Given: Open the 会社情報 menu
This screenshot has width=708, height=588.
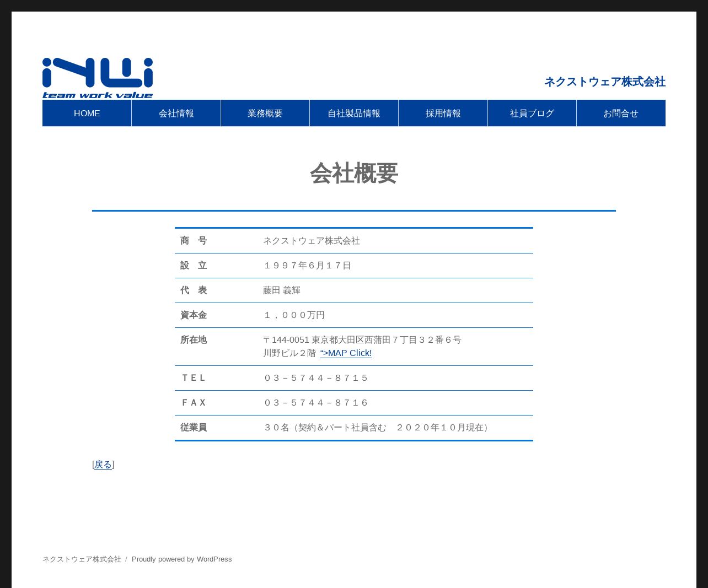Looking at the screenshot, I should pyautogui.click(x=176, y=113).
